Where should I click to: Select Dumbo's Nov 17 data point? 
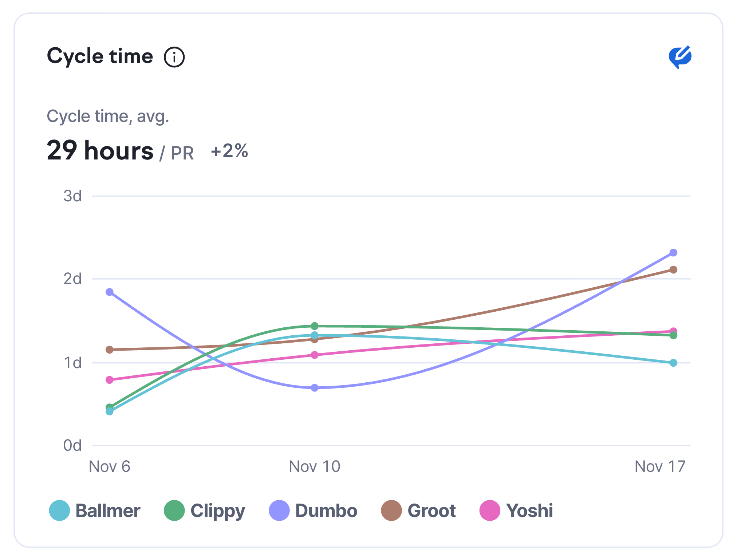(x=673, y=253)
